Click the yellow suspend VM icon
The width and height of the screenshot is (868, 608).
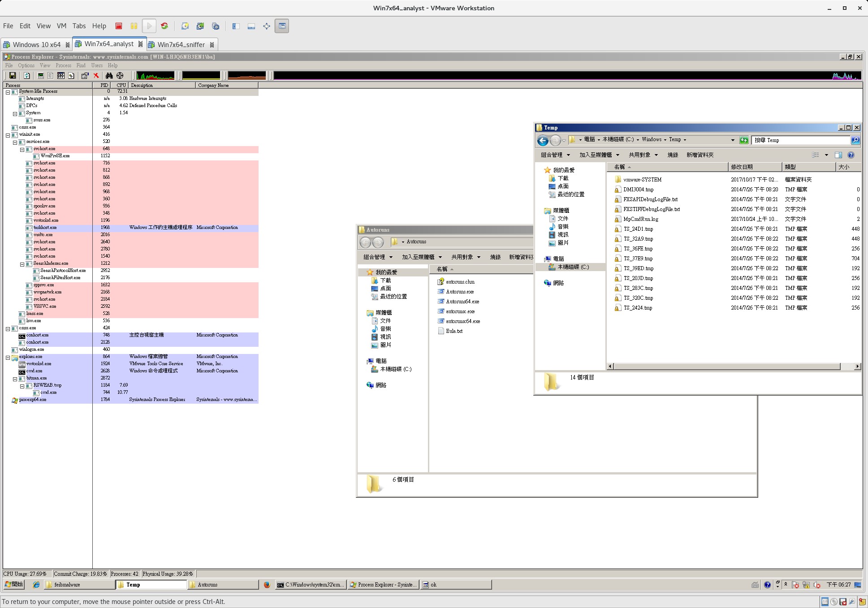point(134,26)
